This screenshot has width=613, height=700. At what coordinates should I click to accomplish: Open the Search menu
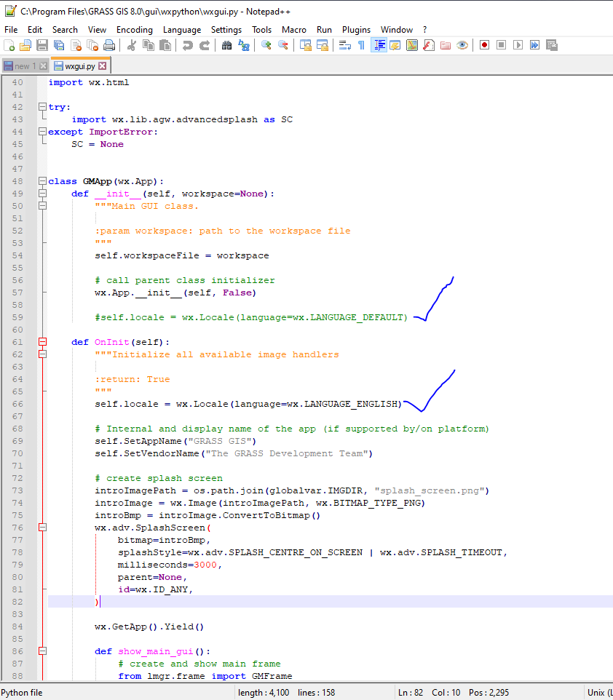coord(65,29)
